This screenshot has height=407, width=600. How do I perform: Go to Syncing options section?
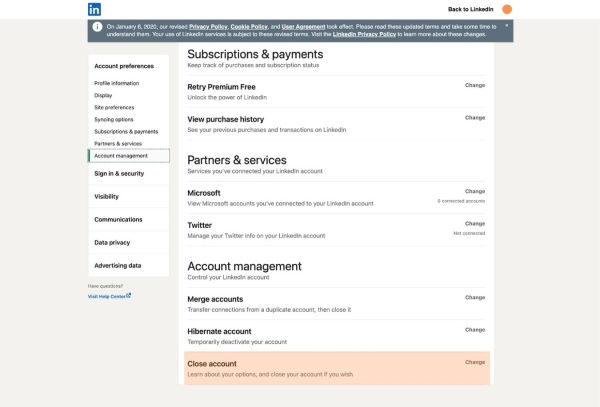(x=114, y=119)
